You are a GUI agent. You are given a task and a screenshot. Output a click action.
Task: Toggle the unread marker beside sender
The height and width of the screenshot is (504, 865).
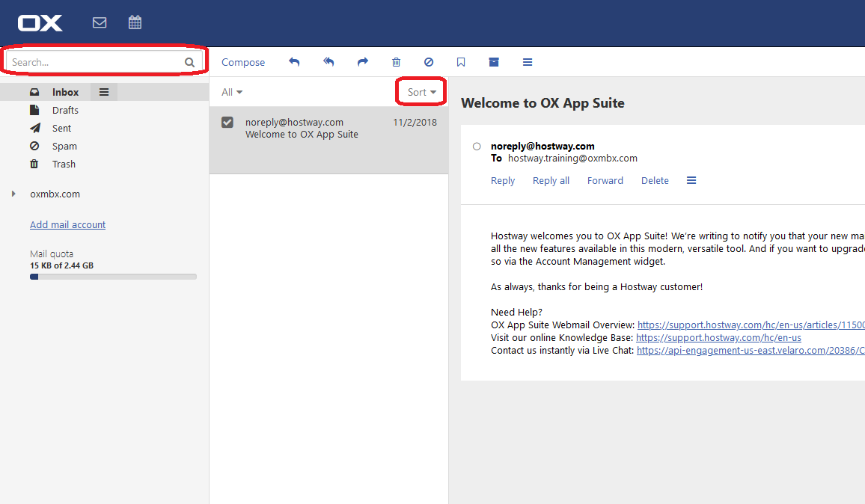[x=477, y=146]
